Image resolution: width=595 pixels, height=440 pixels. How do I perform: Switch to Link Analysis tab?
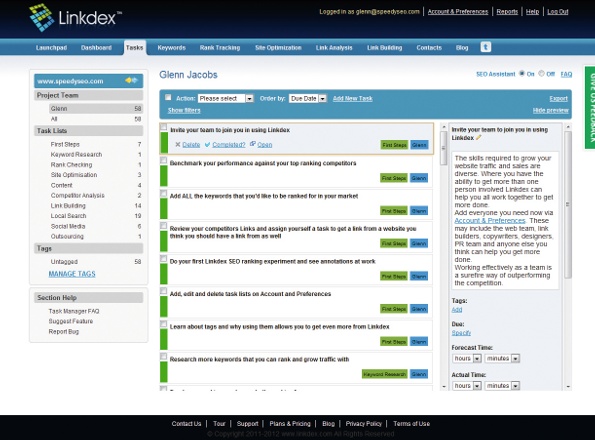pos(334,48)
